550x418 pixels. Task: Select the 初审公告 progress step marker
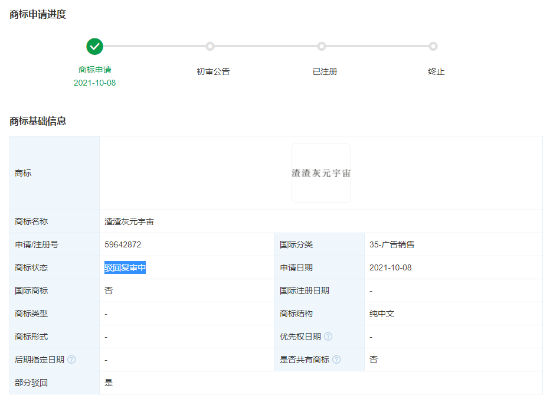[210, 46]
